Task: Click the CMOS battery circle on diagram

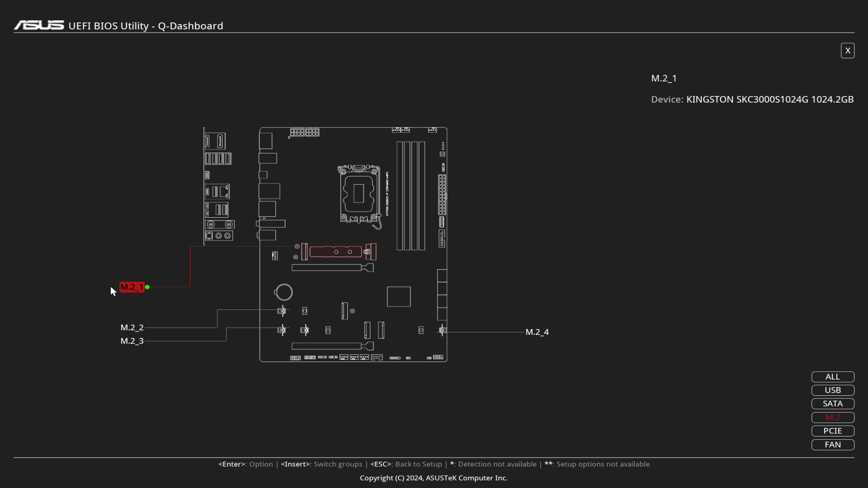Action: tap(284, 292)
